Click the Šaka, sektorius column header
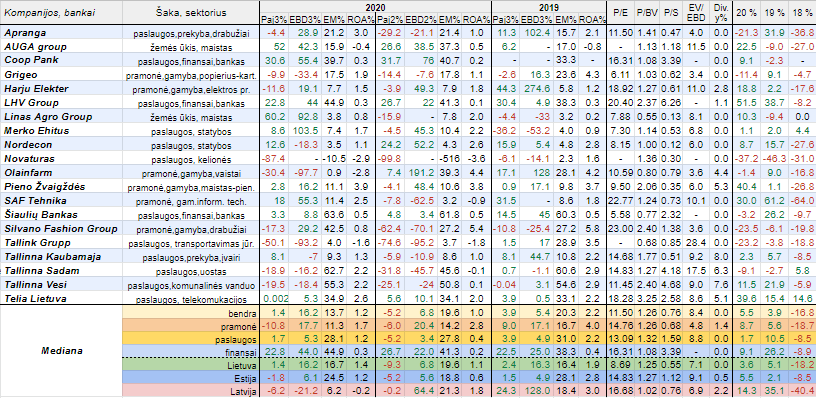 [190, 12]
